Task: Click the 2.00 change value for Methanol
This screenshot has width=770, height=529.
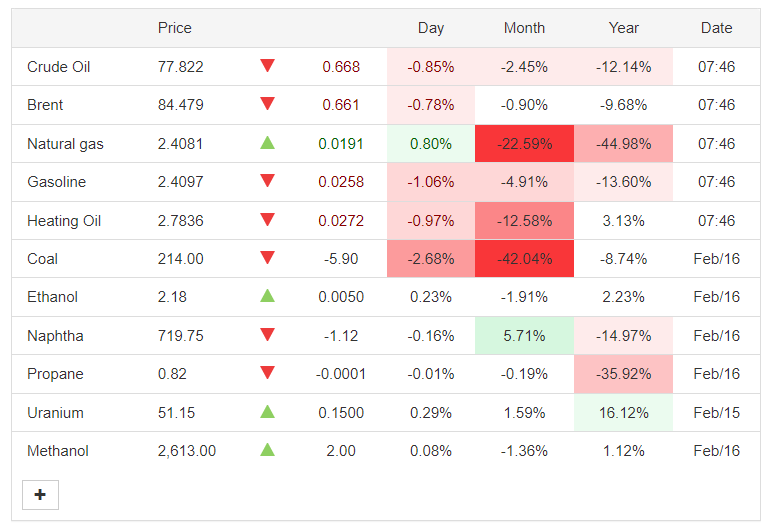Action: coord(341,451)
